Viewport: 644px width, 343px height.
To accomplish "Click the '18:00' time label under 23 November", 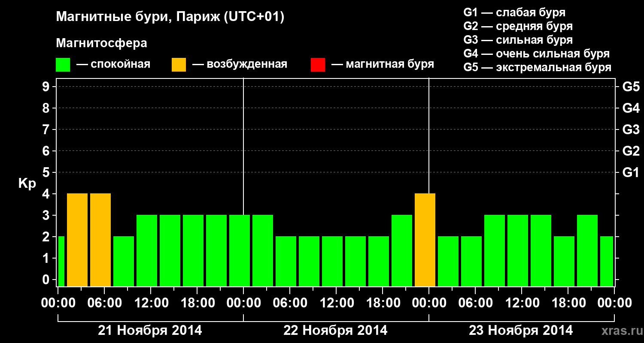I will pyautogui.click(x=568, y=303).
